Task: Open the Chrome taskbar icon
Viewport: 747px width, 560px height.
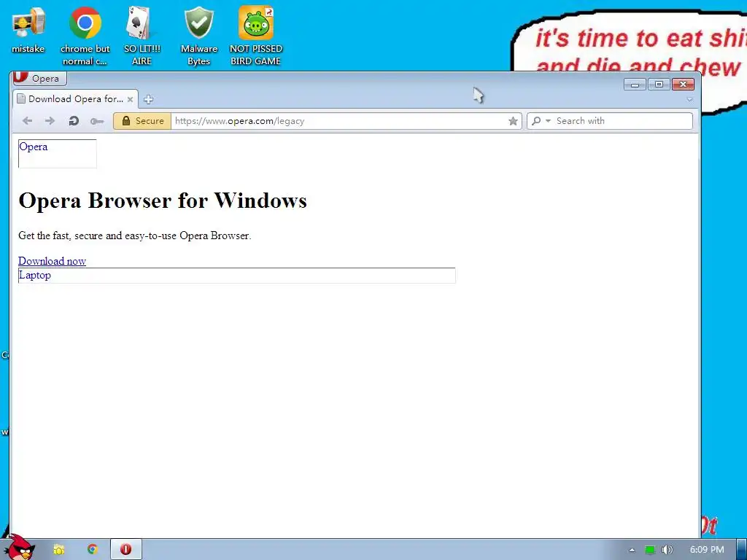Action: pos(93,550)
